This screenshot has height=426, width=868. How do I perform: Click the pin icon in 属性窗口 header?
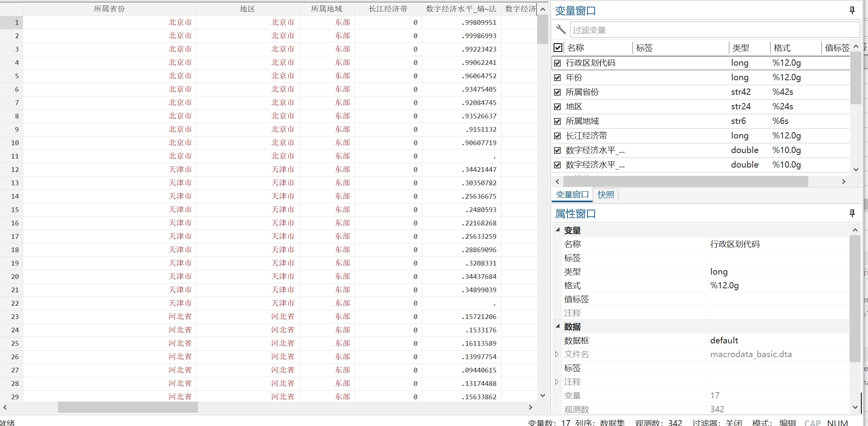point(852,213)
